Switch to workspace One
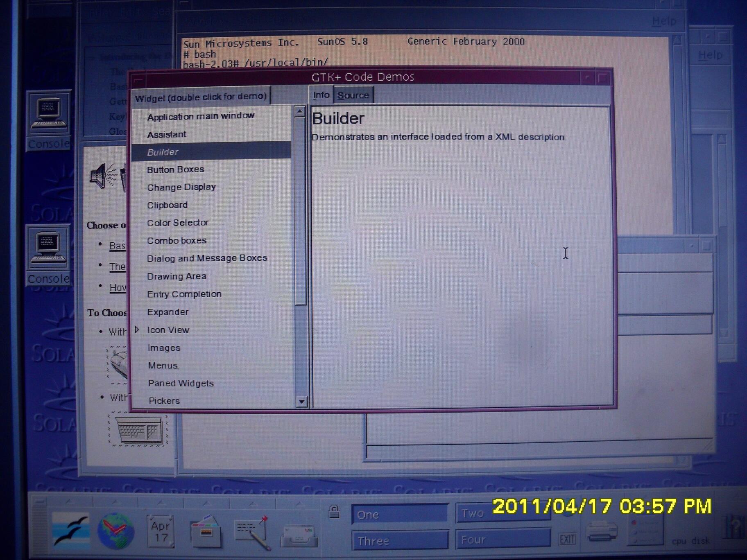Image resolution: width=747 pixels, height=560 pixels. pos(400,514)
